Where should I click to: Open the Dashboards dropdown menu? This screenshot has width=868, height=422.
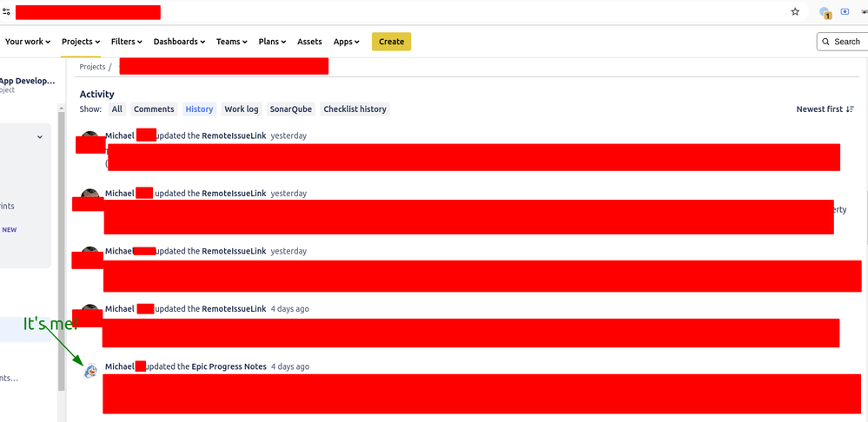pyautogui.click(x=179, y=42)
